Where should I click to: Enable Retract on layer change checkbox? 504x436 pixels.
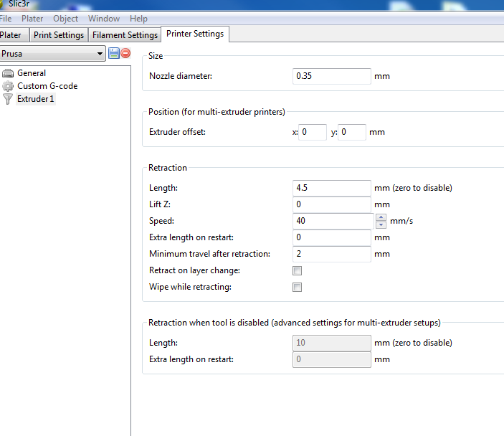(297, 271)
